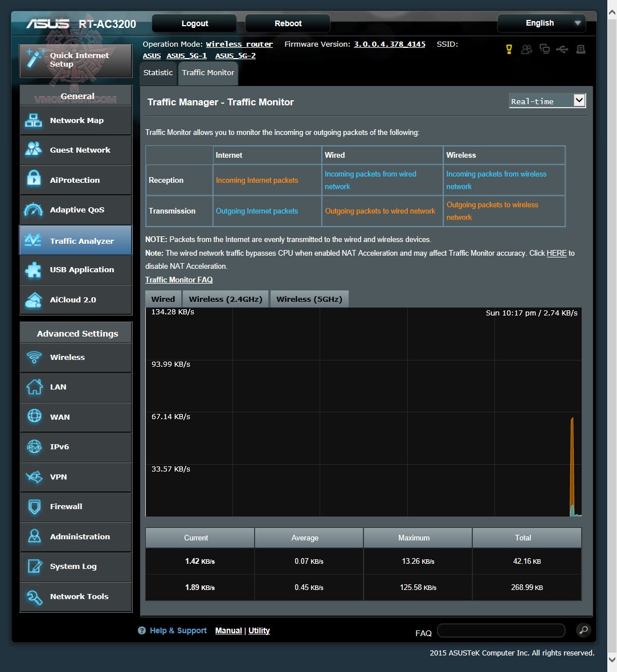Click in the FAQ search field

(501, 630)
